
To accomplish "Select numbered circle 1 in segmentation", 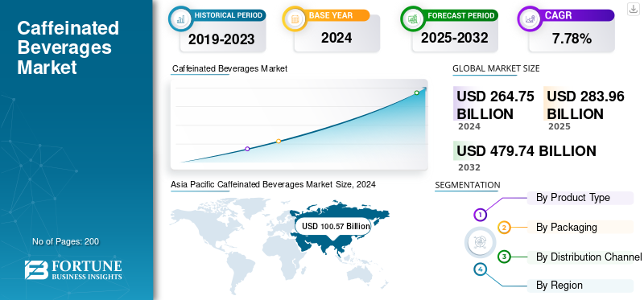I will 480,214.
